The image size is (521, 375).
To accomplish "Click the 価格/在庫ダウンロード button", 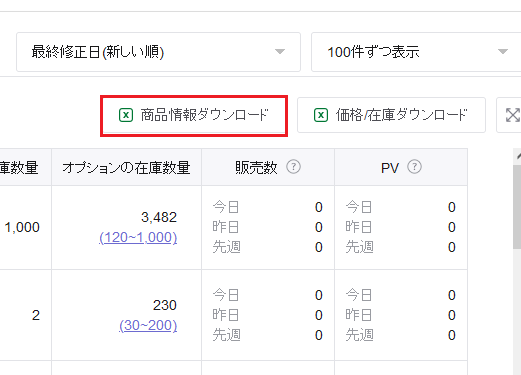I will click(x=391, y=115).
